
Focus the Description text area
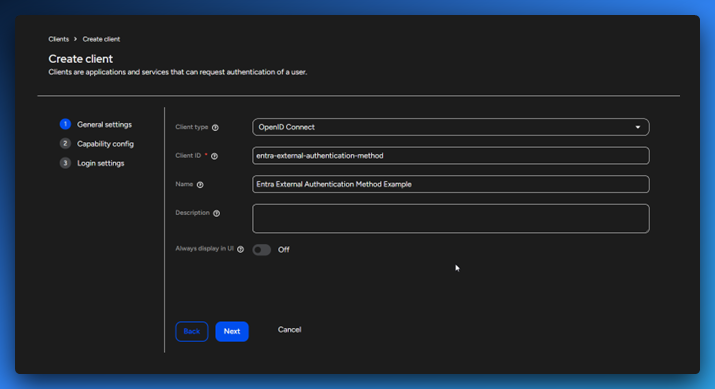point(451,218)
